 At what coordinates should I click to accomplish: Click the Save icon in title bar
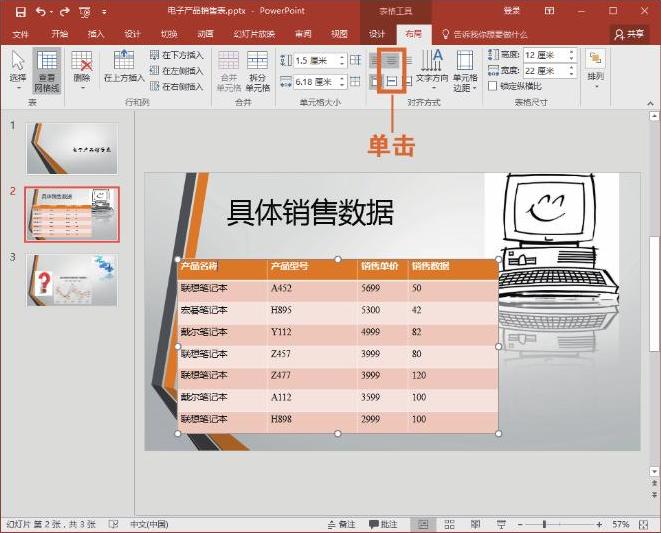(x=20, y=11)
